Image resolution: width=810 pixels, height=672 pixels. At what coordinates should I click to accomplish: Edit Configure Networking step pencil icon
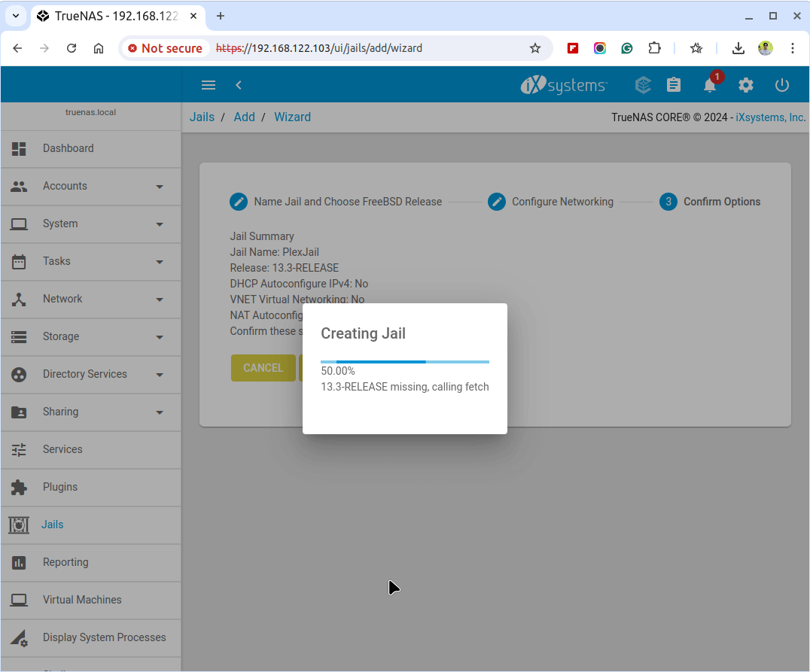(x=497, y=202)
